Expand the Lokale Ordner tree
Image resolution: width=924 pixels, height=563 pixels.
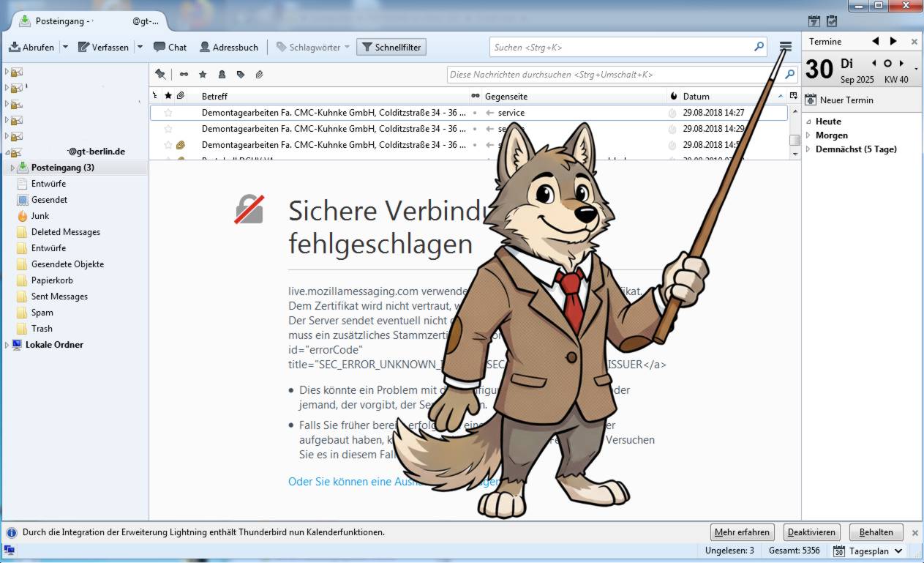[x=7, y=345]
